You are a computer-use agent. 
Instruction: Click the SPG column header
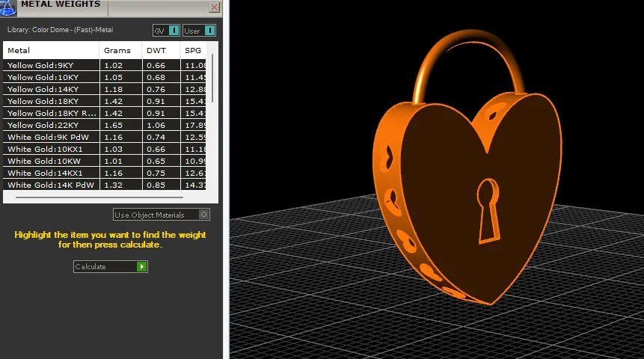click(x=194, y=51)
